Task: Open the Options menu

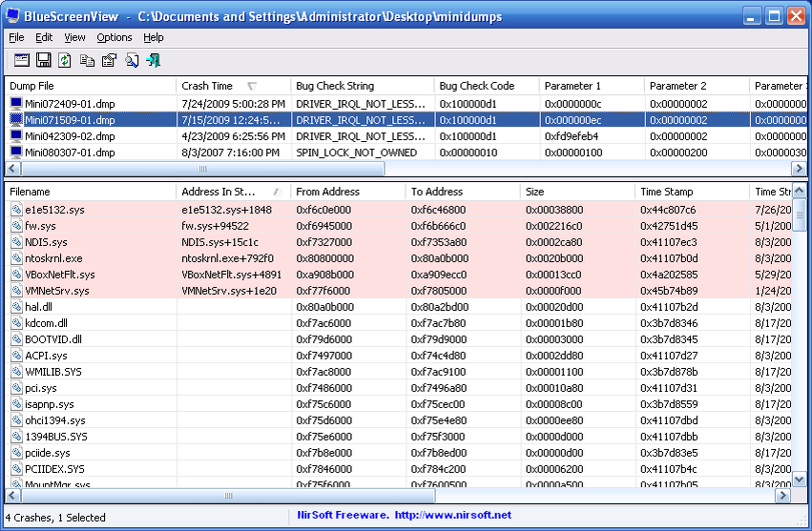Action: (115, 37)
